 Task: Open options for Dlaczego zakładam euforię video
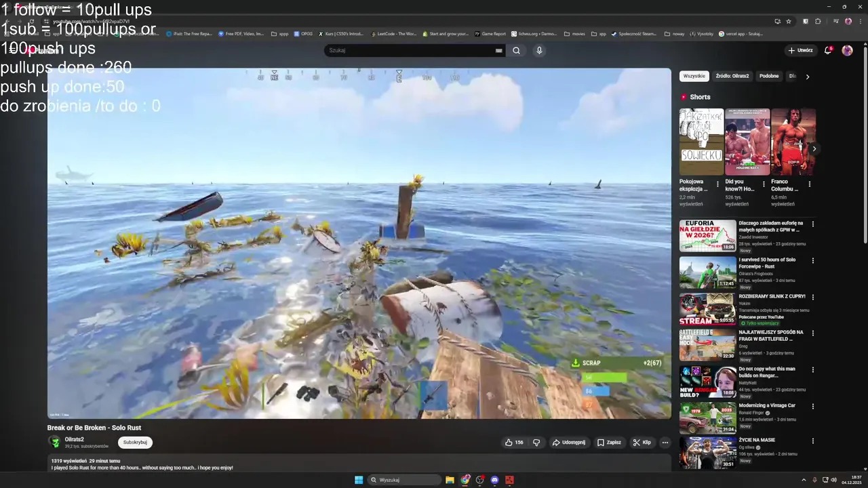coord(812,224)
